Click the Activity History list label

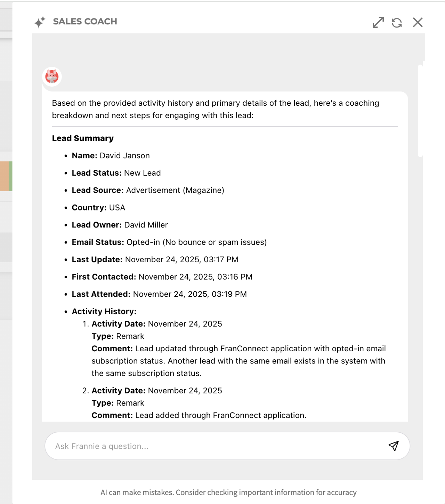point(103,311)
